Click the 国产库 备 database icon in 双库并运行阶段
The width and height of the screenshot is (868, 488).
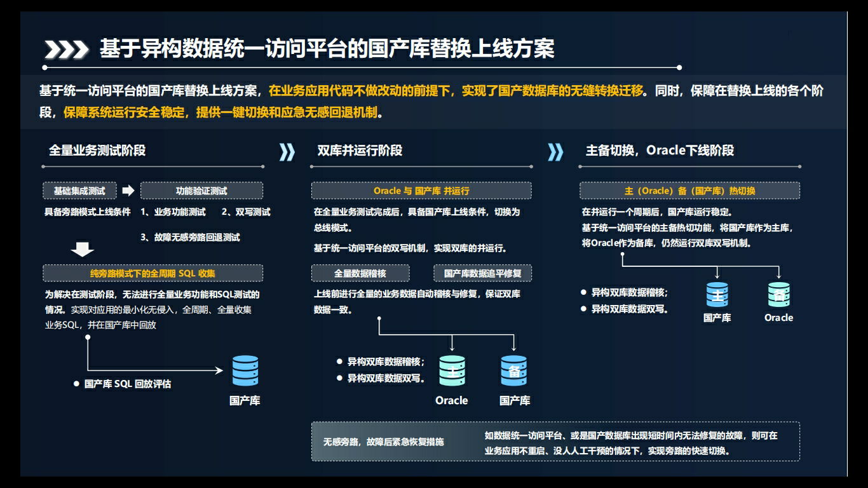pyautogui.click(x=514, y=371)
